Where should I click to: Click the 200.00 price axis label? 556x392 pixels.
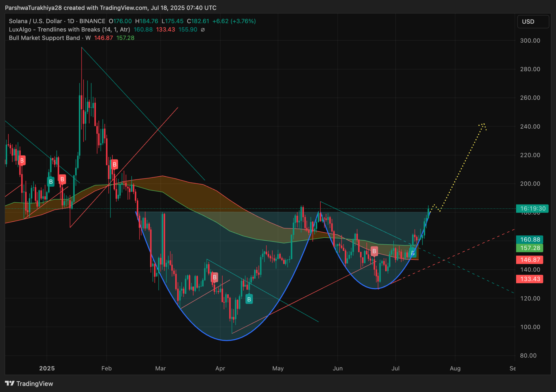click(530, 184)
